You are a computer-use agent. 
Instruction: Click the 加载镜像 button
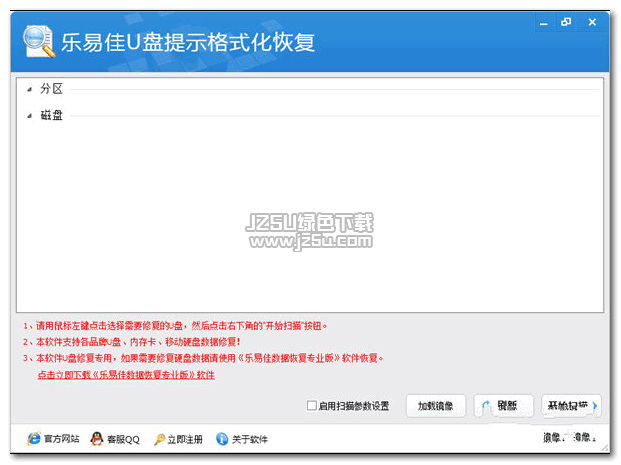pyautogui.click(x=436, y=406)
